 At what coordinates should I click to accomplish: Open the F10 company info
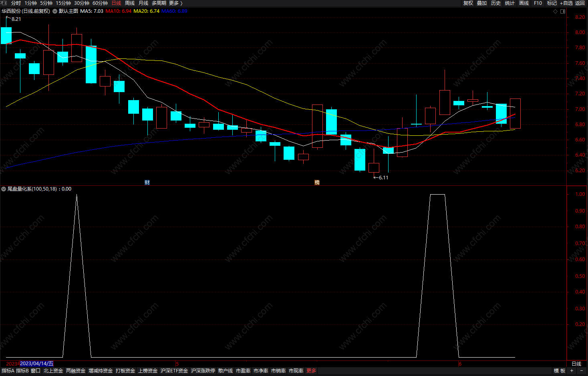tap(538, 3)
